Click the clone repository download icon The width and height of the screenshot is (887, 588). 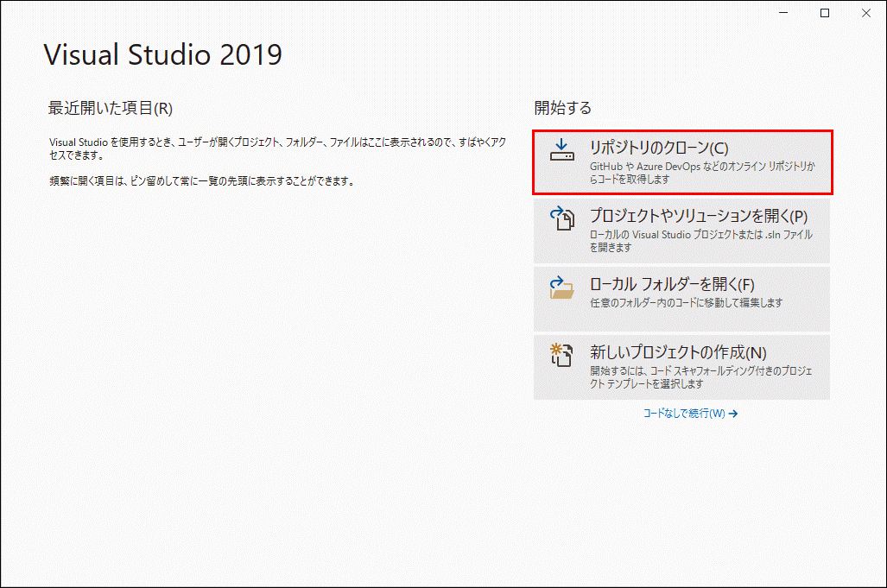click(x=561, y=150)
